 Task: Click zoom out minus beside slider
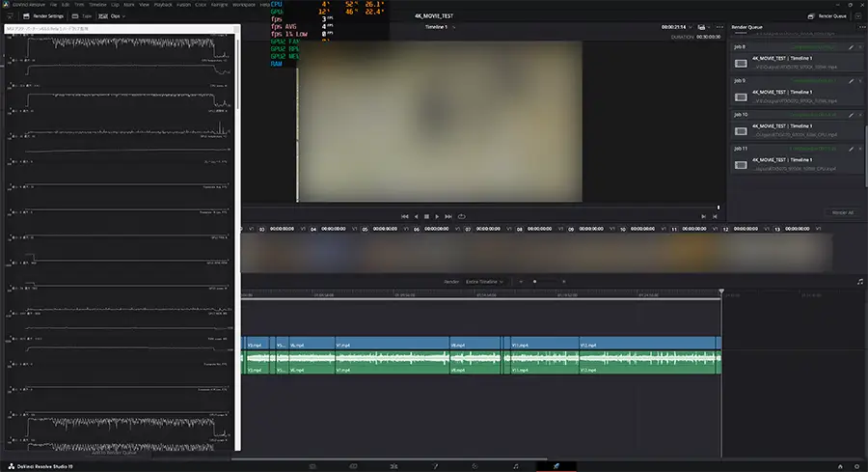(x=521, y=282)
